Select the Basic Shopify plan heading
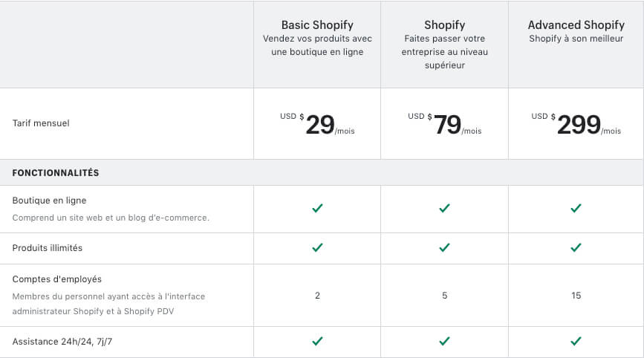This screenshot has width=644, height=358. pos(317,25)
